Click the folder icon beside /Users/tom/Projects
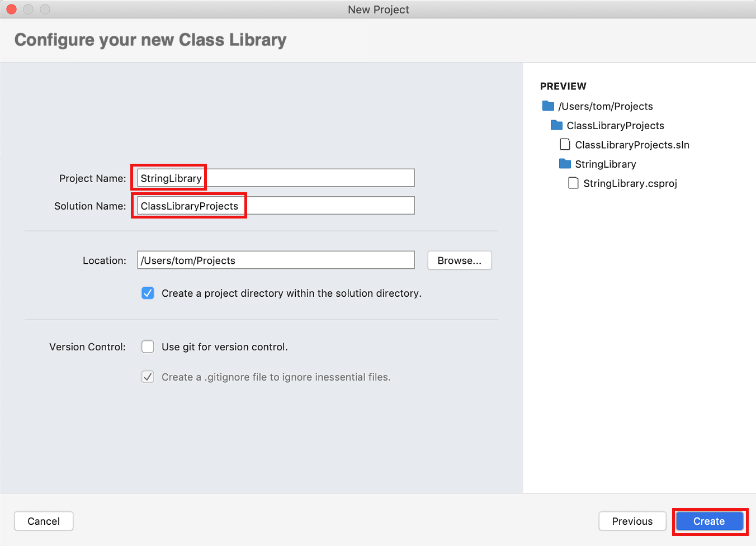The height and width of the screenshot is (546, 756). (547, 106)
